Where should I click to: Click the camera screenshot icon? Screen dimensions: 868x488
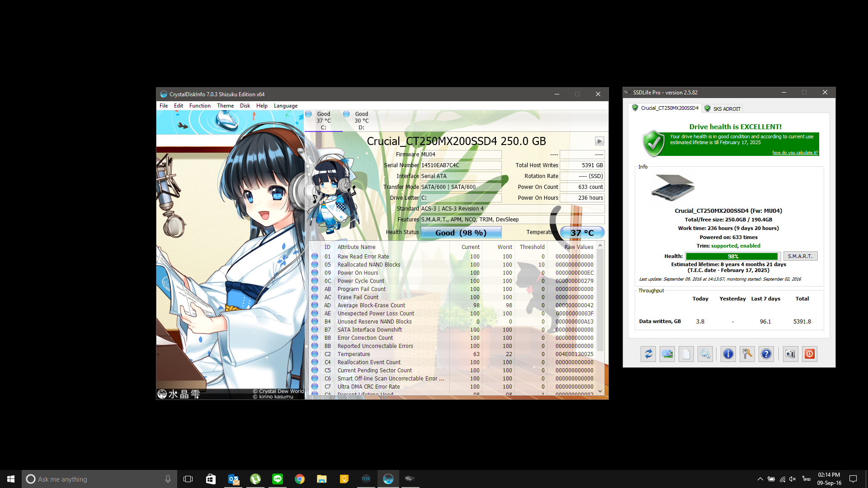point(790,354)
